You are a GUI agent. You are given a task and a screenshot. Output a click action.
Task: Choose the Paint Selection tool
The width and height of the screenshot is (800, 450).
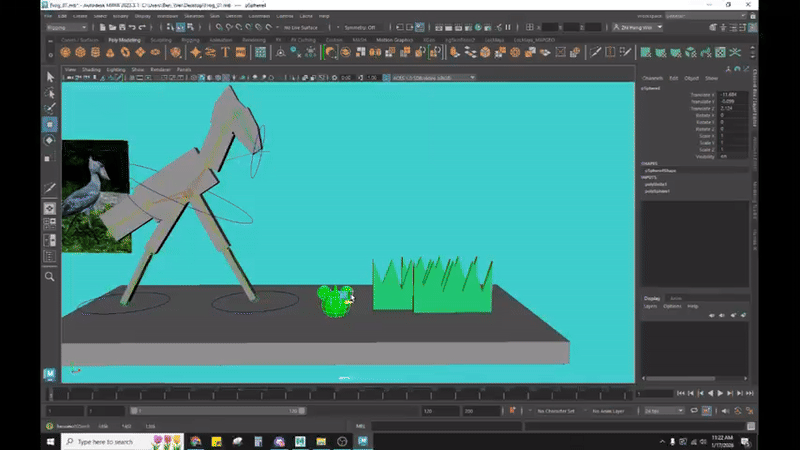click(x=50, y=108)
